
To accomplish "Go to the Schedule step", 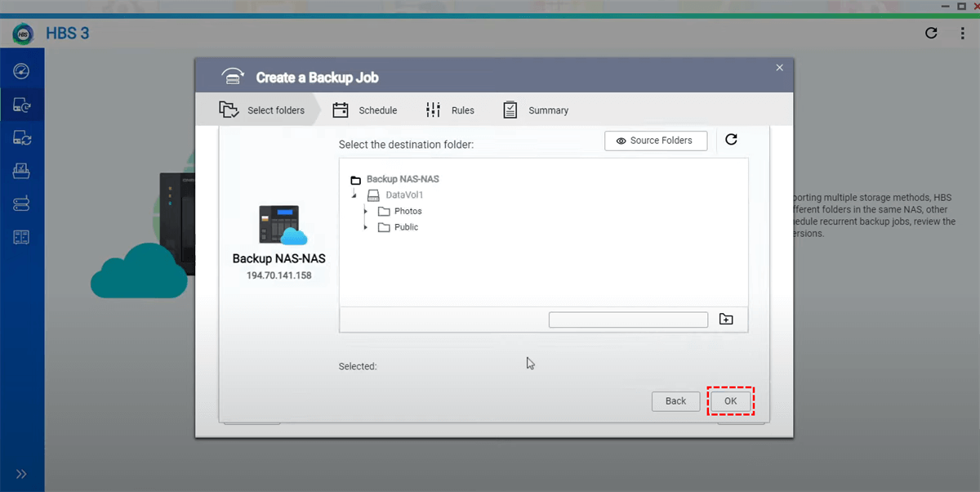I will click(365, 110).
